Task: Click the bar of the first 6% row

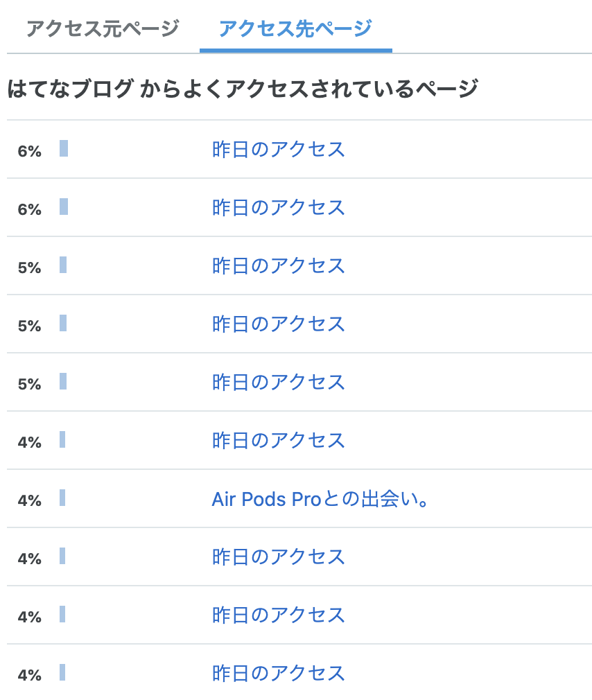Action: 64,149
